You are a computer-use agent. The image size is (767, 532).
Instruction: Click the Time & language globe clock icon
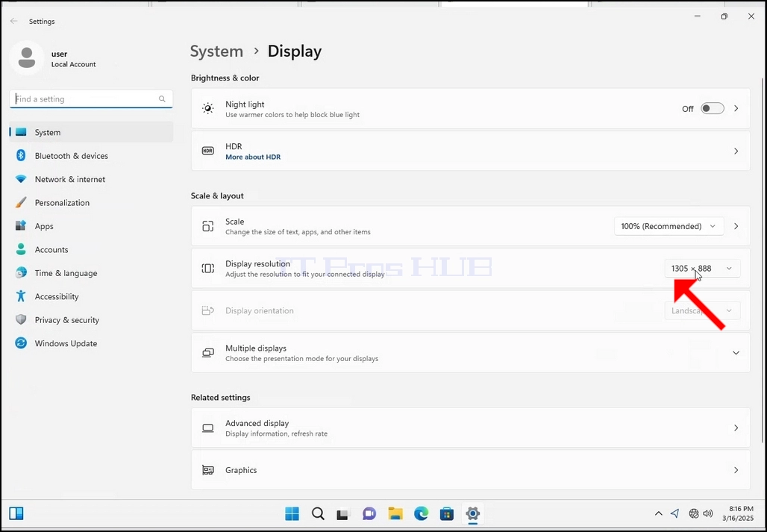tap(21, 273)
